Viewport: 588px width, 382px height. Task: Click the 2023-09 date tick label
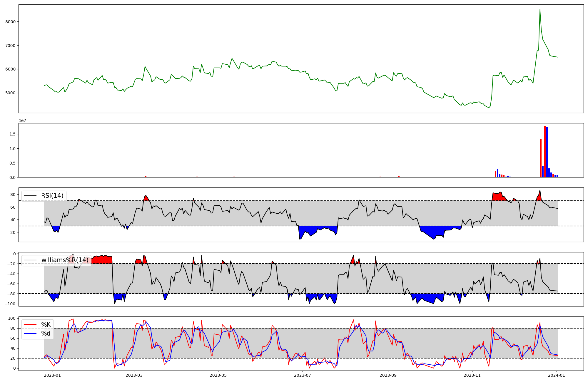tap(388, 375)
